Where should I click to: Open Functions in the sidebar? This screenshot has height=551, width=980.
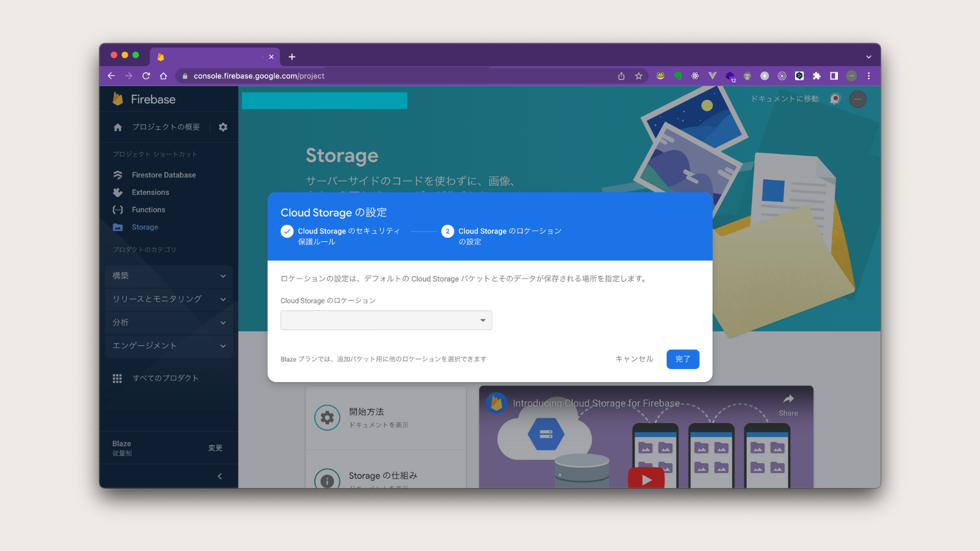(x=148, y=210)
